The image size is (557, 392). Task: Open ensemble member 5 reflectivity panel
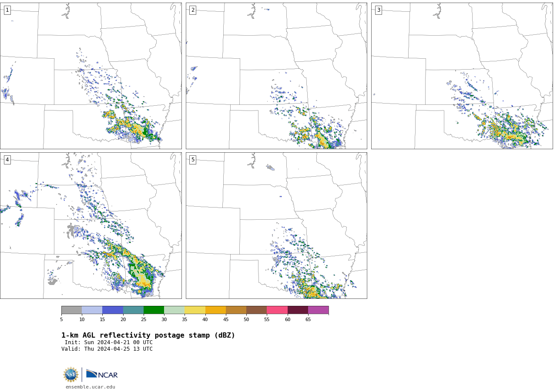276,225
